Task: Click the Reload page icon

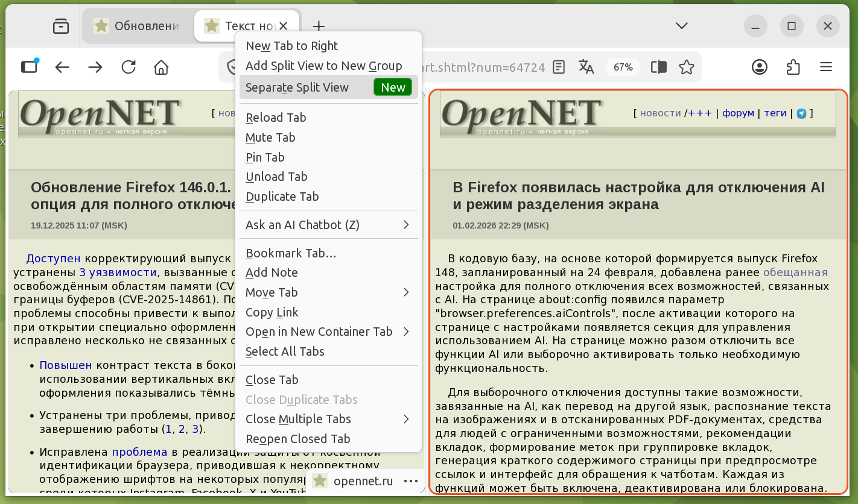Action: click(129, 67)
